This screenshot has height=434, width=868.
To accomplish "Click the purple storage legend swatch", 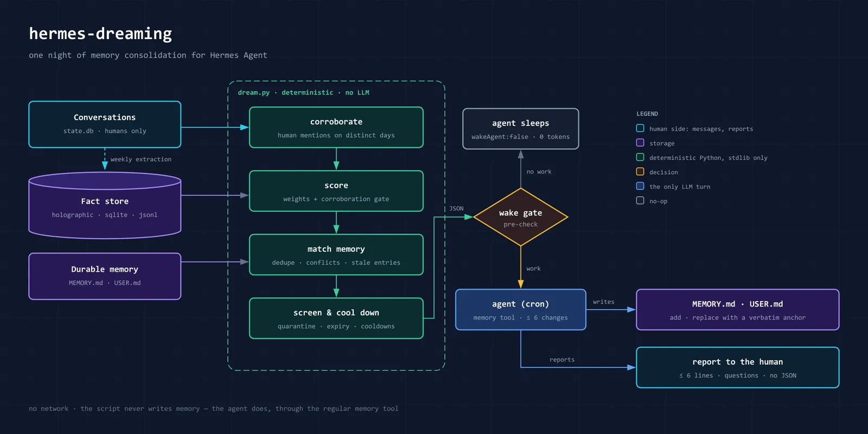I will (x=640, y=143).
